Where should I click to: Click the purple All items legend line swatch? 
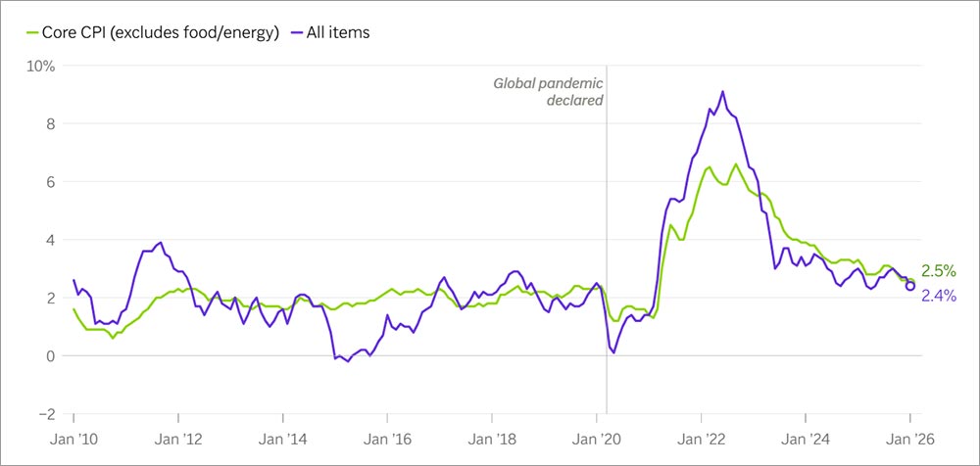tap(299, 31)
